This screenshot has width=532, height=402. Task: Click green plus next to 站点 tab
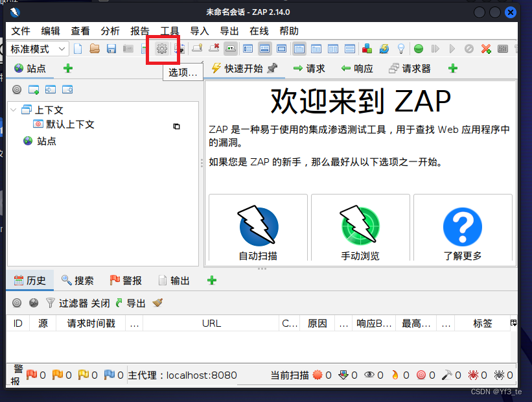coord(68,69)
